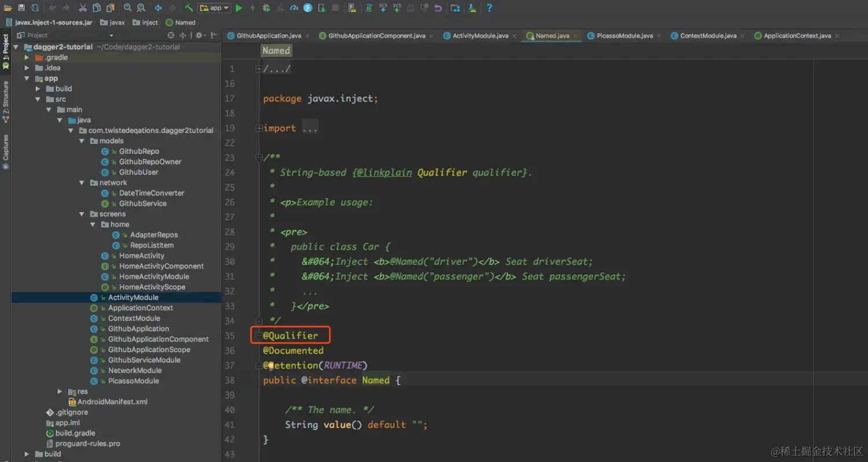Expand the folded header comment on line 1

[x=259, y=69]
